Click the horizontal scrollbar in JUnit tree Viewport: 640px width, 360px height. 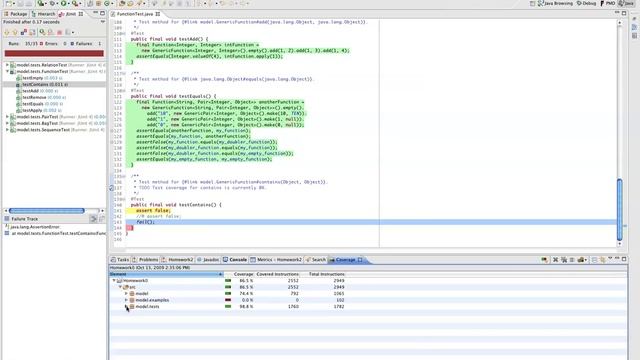coord(47,211)
